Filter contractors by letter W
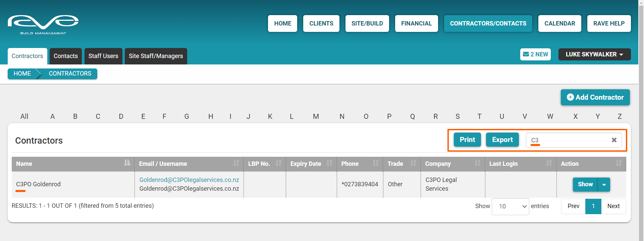644x241 pixels. pyautogui.click(x=550, y=116)
